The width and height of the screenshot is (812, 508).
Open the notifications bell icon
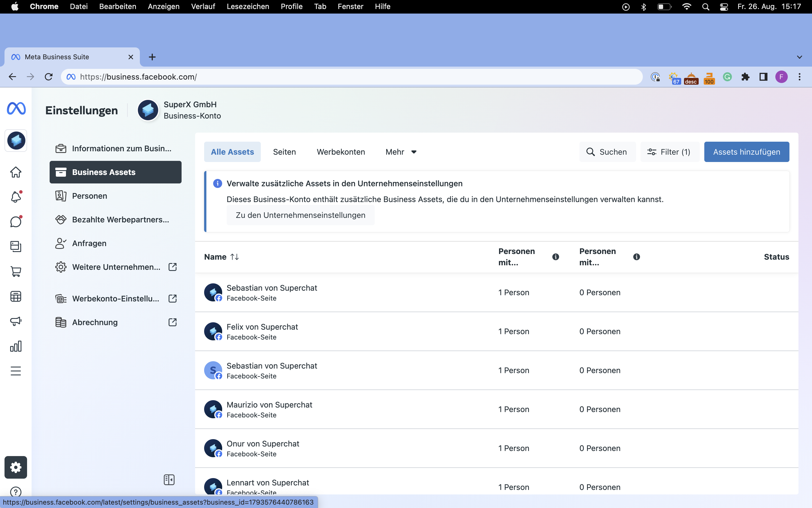pos(16,196)
